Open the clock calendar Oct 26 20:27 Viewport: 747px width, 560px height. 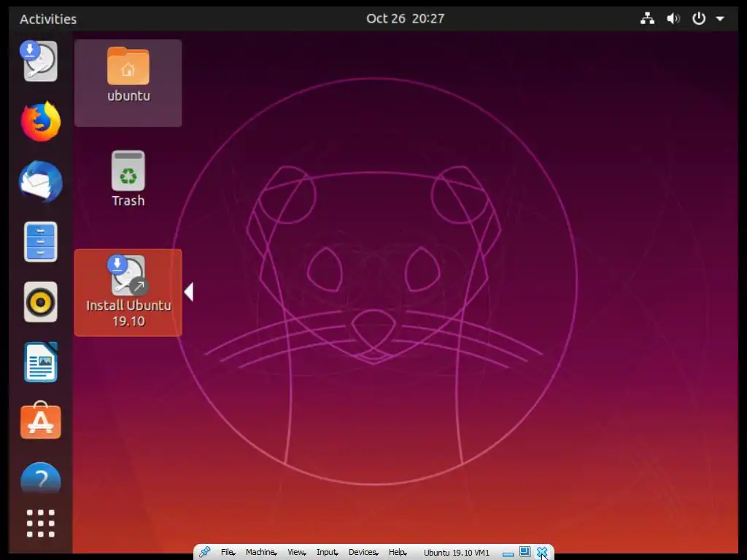(x=406, y=18)
